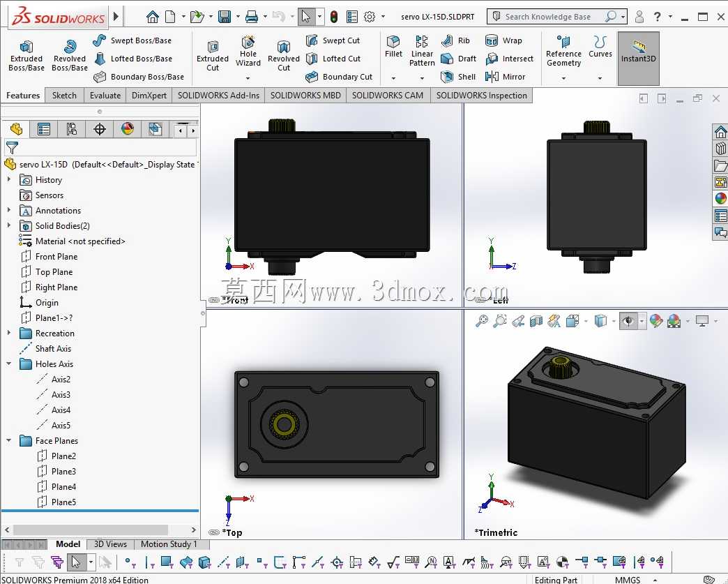Open the DimXpertManager tab icon
728x584 pixels.
(99, 129)
